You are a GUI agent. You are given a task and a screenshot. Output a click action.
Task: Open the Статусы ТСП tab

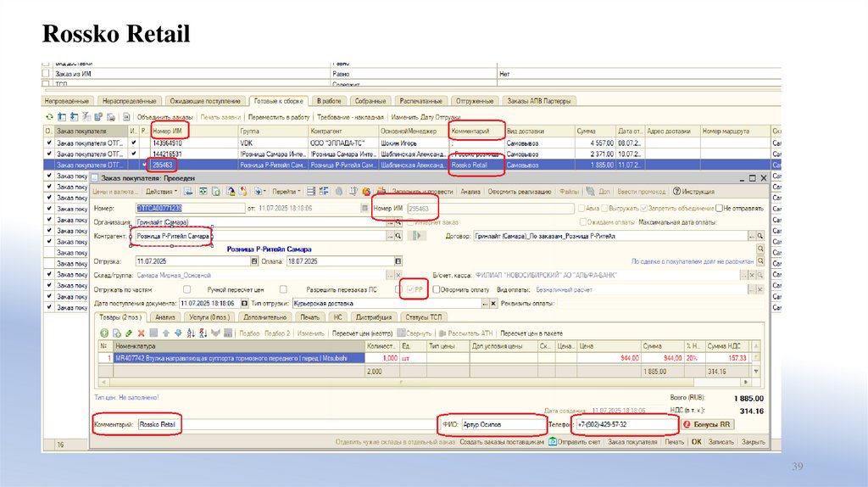click(424, 317)
